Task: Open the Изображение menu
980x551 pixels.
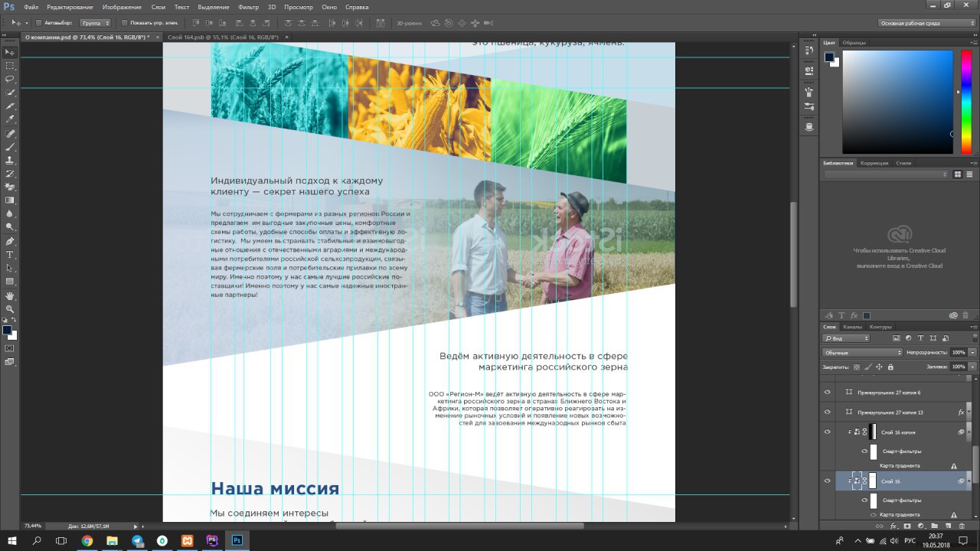Action: 122,7
